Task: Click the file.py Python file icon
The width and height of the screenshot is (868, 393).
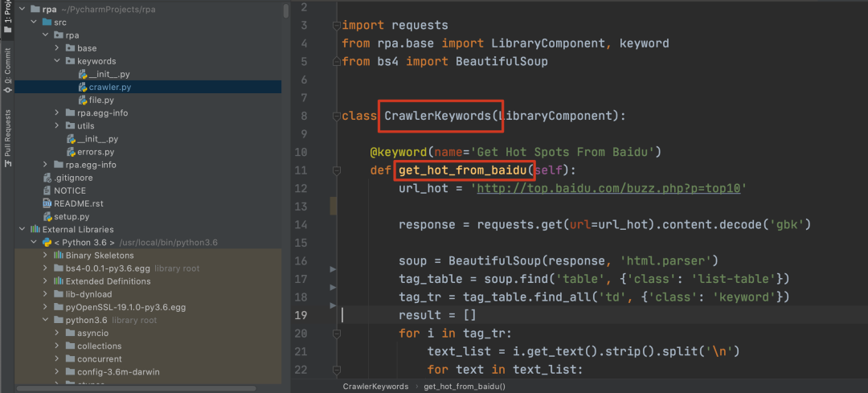Action: coord(83,100)
